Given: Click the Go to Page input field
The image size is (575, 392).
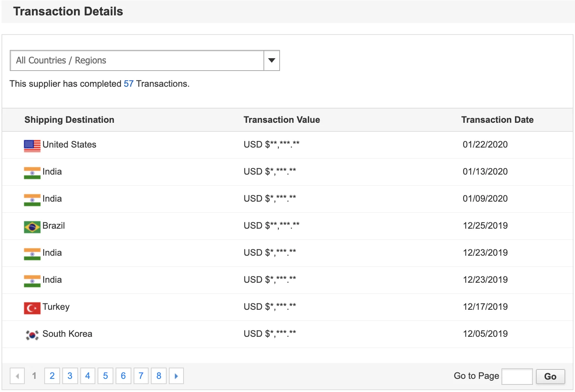Looking at the screenshot, I should tap(517, 376).
